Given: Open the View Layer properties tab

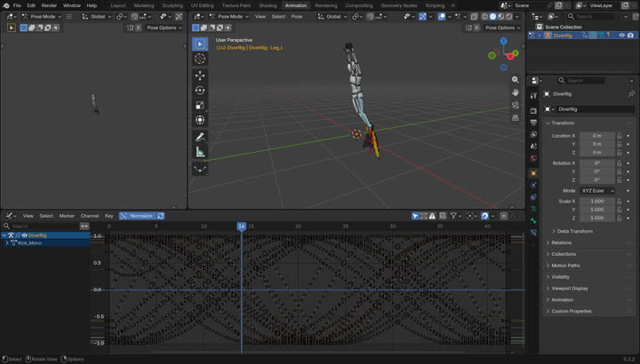Looking at the screenshot, I should tap(533, 134).
